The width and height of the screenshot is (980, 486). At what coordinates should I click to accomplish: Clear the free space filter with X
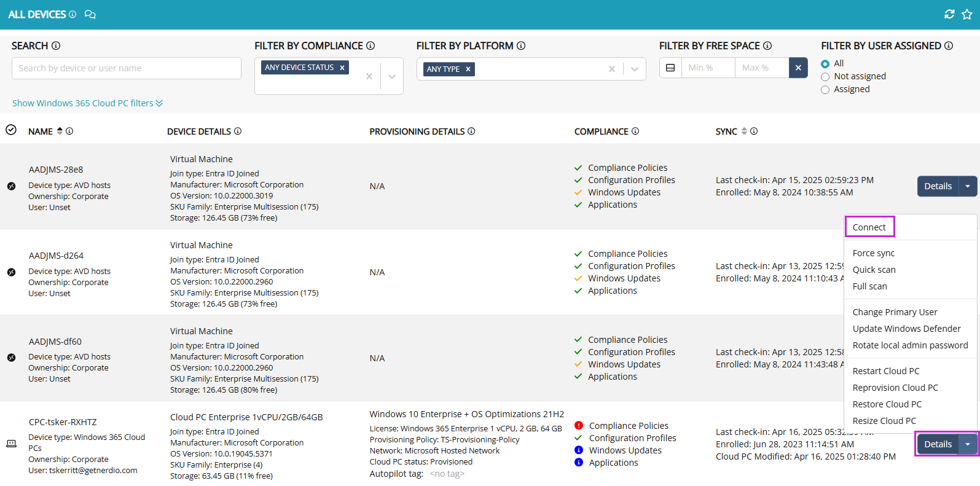click(x=798, y=68)
